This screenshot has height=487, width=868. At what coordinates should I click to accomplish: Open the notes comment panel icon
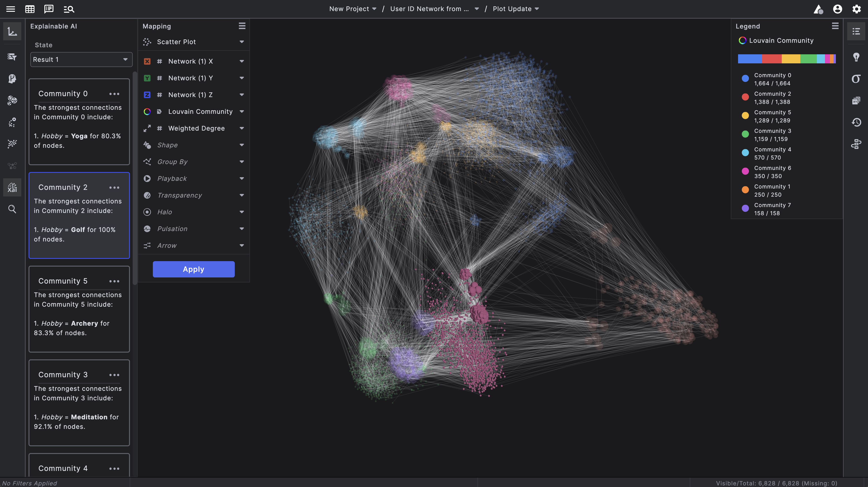[49, 9]
